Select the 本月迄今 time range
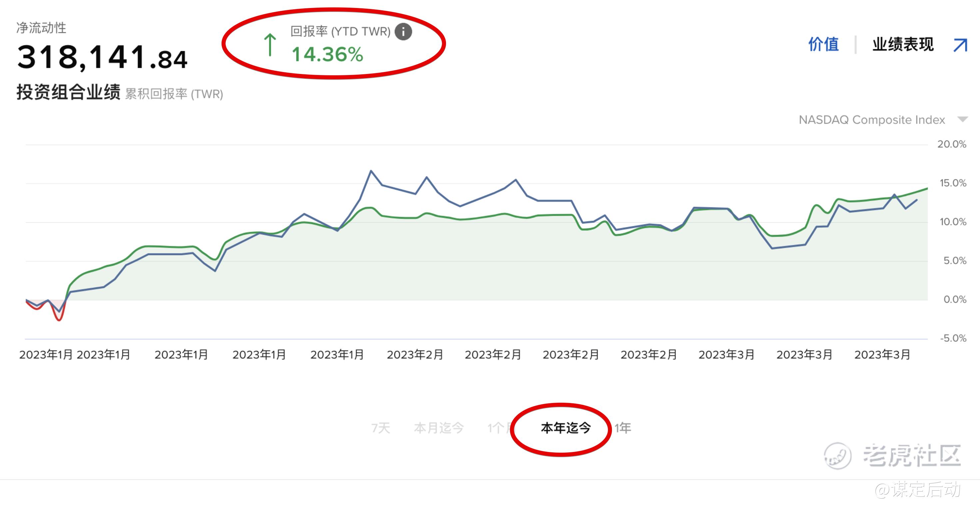The height and width of the screenshot is (512, 980). click(x=439, y=428)
